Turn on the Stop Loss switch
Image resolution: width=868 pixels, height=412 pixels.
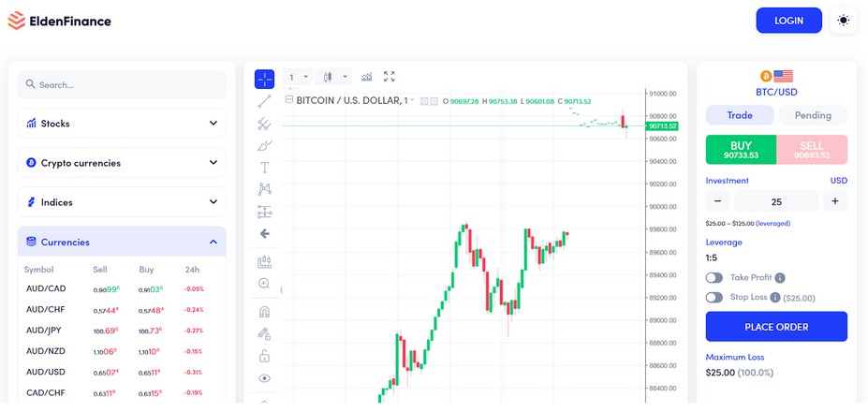(714, 298)
